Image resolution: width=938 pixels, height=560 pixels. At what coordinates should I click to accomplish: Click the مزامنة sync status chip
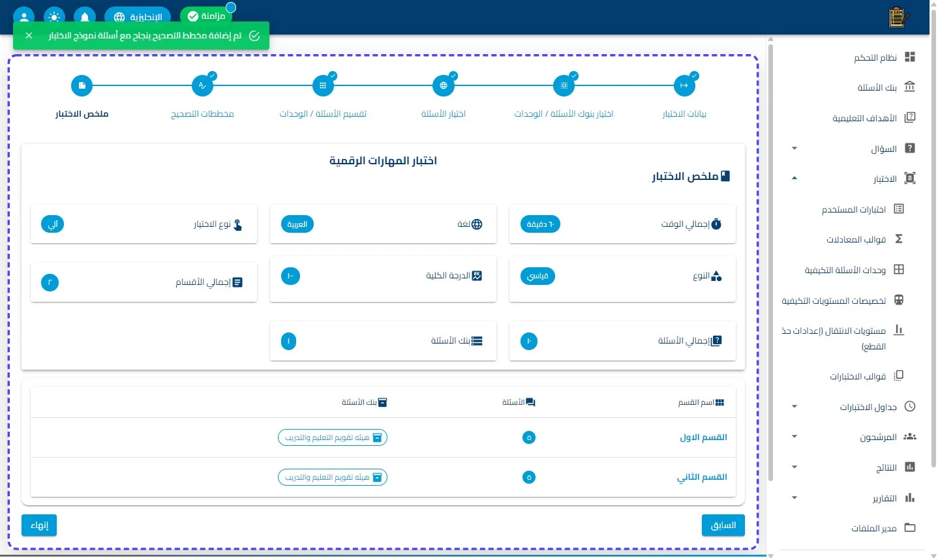(x=206, y=16)
